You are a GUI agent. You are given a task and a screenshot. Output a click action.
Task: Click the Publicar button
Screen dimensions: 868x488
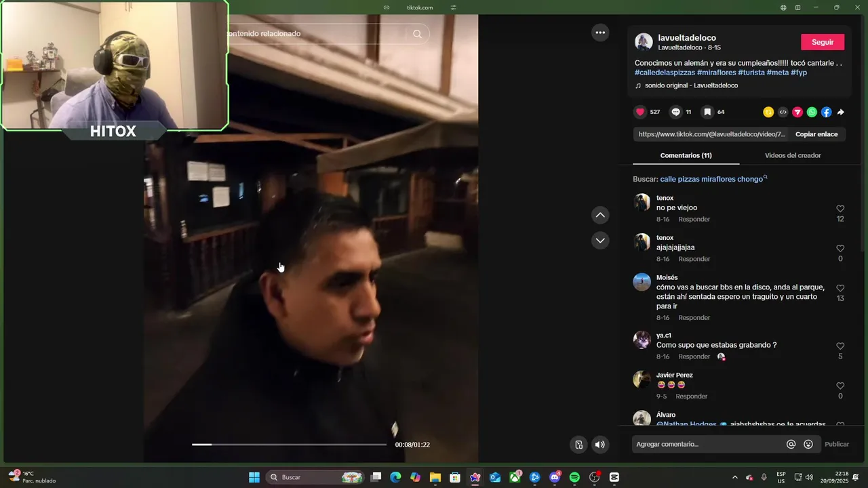pos(837,444)
